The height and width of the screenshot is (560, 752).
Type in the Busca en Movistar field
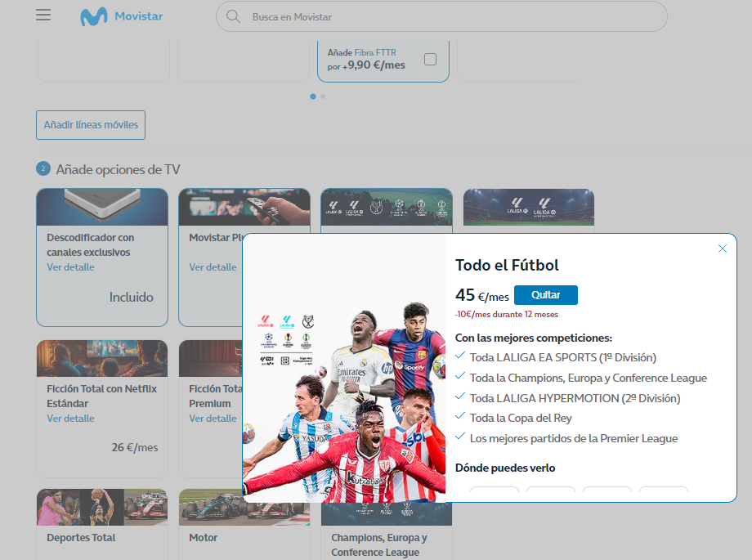pos(450,16)
